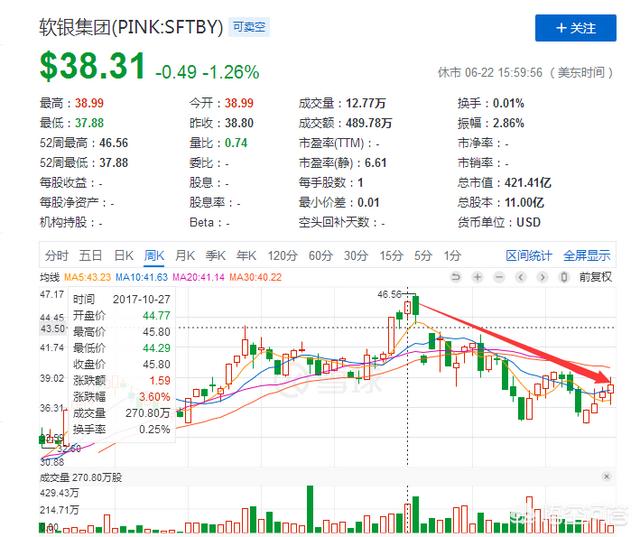The width and height of the screenshot is (640, 537).
Task: Select the 60分 interval tab
Action: click(320, 256)
